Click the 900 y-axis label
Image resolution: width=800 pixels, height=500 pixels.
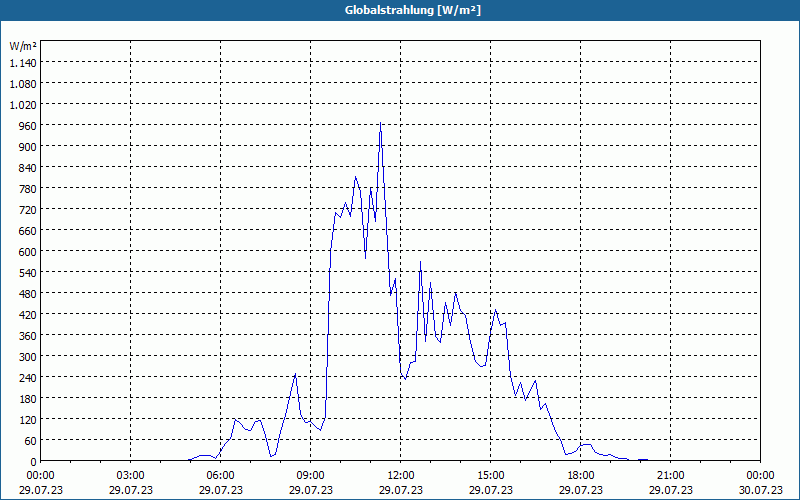coord(28,146)
